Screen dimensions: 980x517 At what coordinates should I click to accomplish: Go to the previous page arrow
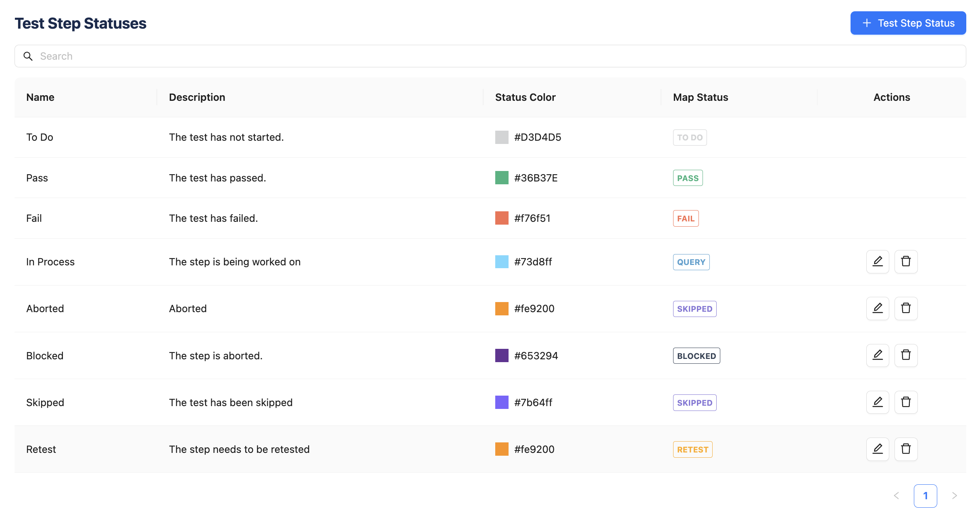(x=897, y=496)
